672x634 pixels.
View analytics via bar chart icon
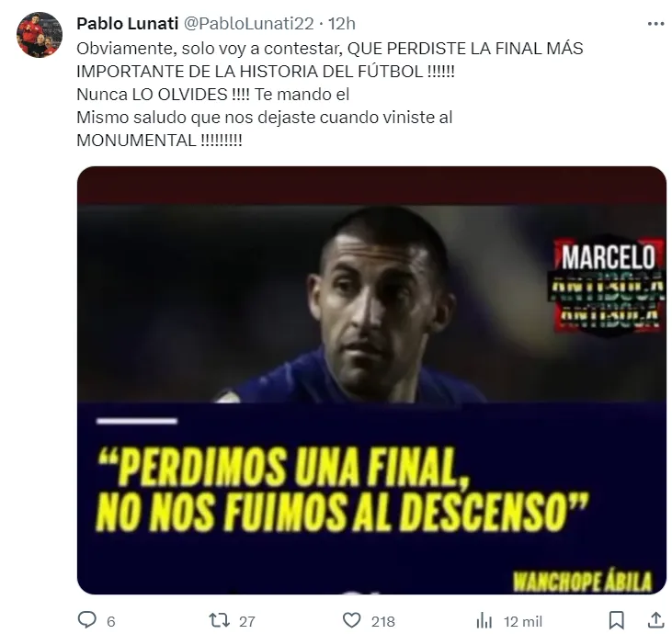tap(484, 620)
